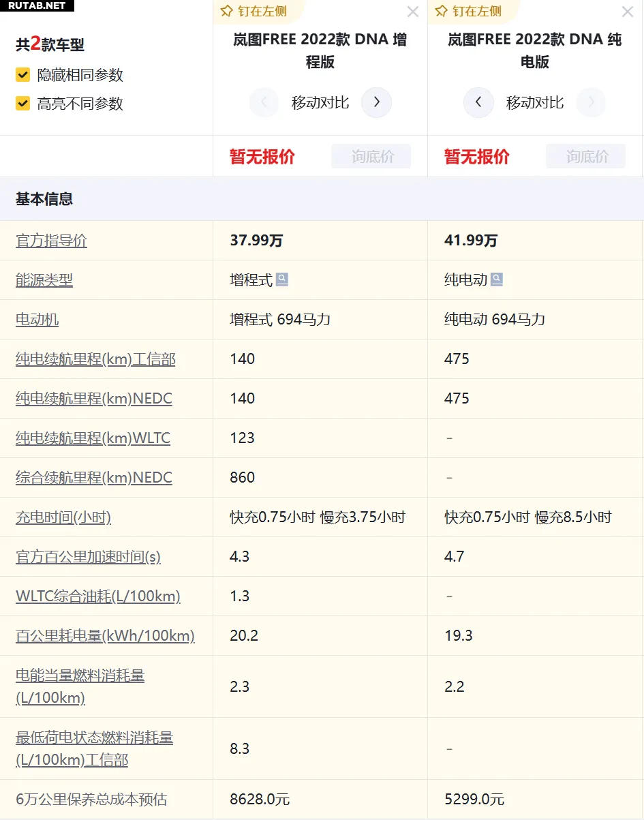Click the 20.2 power consumption value
The width and height of the screenshot is (644, 820).
[244, 636]
